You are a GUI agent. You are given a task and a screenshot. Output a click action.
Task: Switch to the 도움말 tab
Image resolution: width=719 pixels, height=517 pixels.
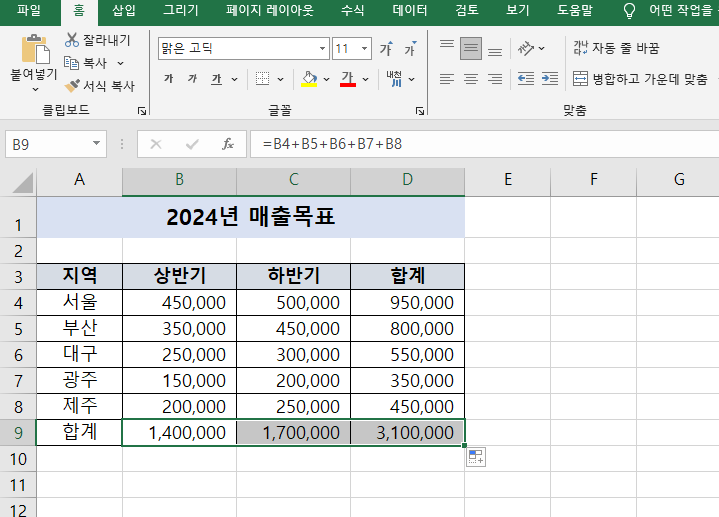tap(575, 10)
